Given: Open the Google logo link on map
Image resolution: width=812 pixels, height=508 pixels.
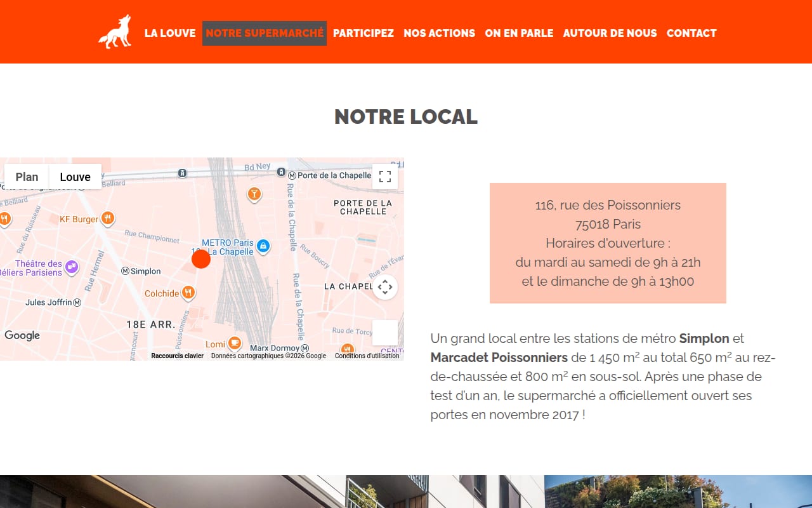Looking at the screenshot, I should 22,335.
